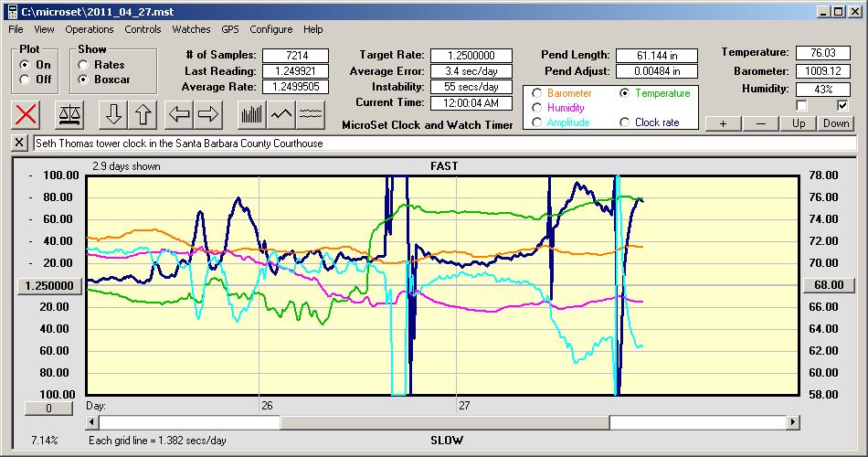Select the Barometer trace radio button
The height and width of the screenshot is (457, 868).
click(x=536, y=93)
